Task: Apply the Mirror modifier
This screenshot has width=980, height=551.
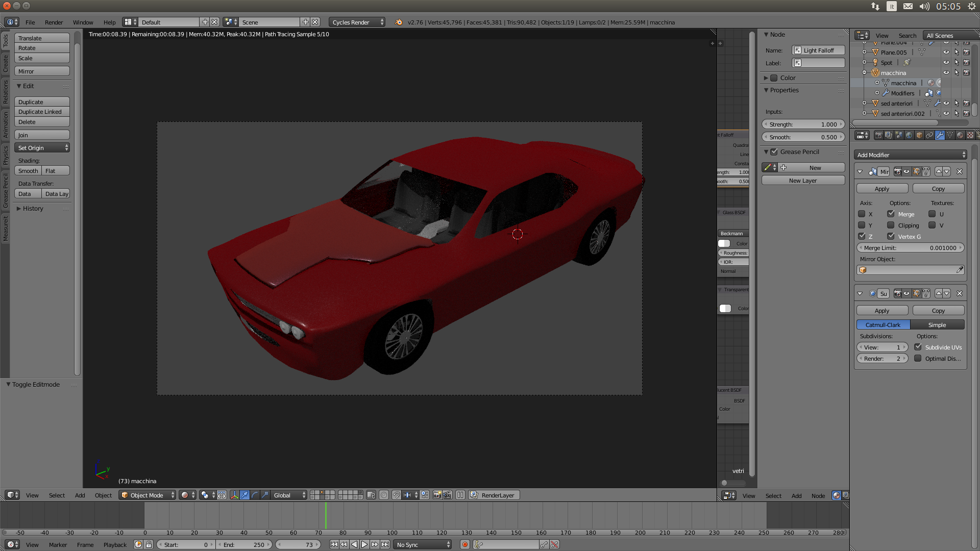Action: point(882,188)
